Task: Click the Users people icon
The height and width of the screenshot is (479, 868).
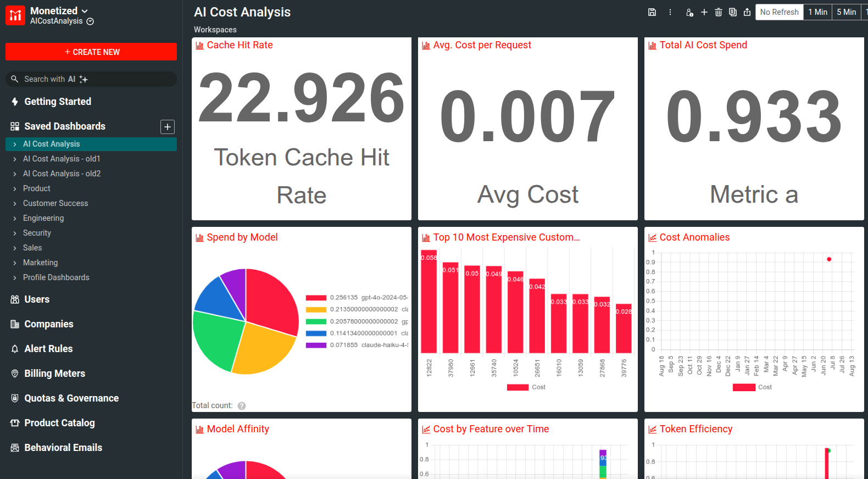Action: tap(15, 299)
